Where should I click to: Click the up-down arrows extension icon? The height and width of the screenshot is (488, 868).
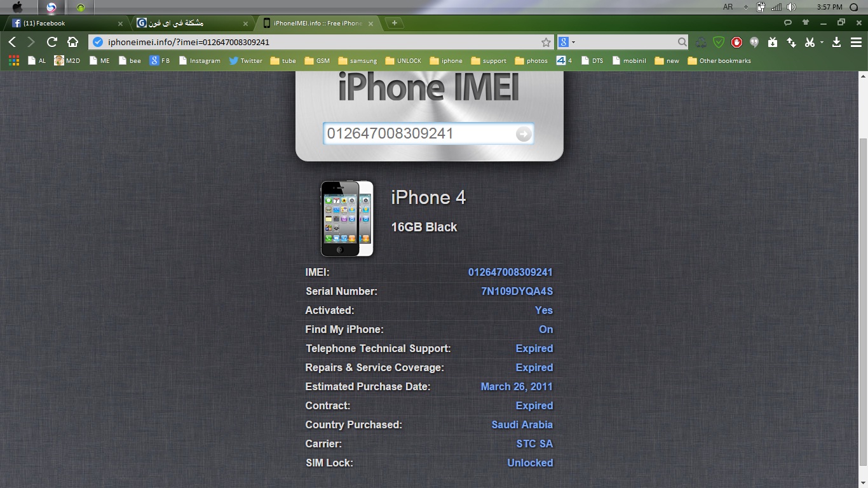791,42
